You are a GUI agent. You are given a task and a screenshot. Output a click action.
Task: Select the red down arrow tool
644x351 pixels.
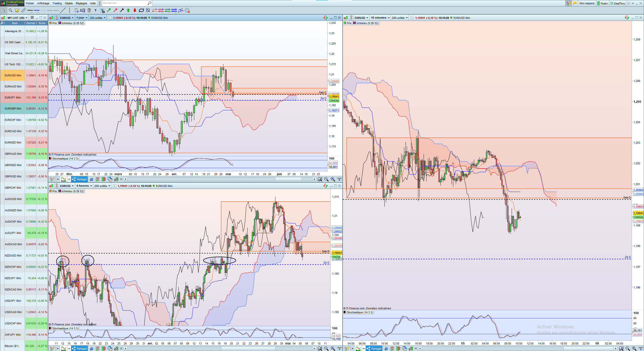[x=135, y=10]
